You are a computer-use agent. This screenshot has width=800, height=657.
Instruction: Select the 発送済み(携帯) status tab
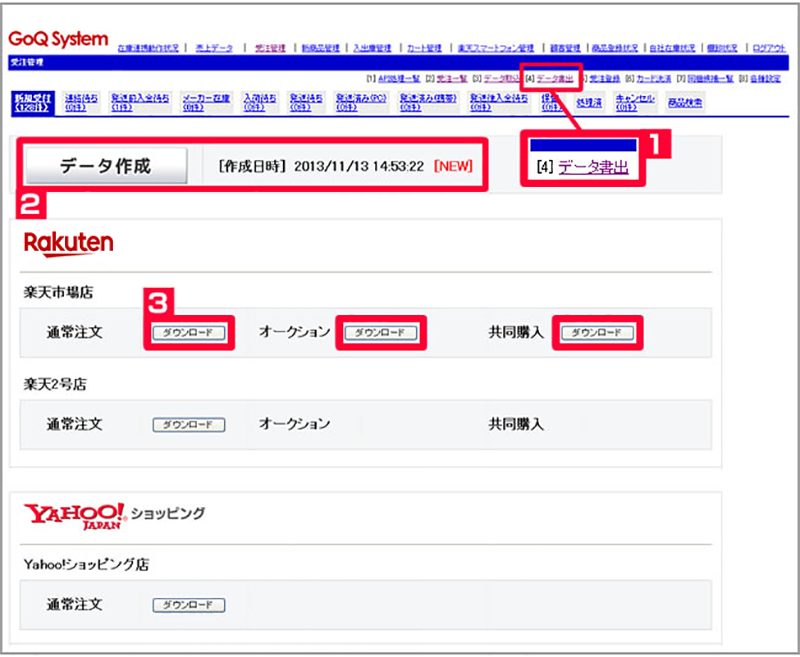(x=428, y=103)
